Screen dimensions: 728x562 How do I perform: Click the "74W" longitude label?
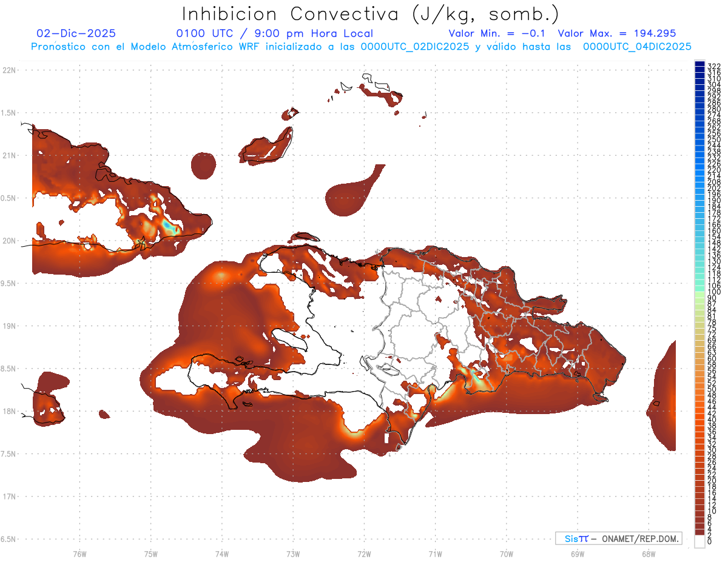tap(221, 554)
